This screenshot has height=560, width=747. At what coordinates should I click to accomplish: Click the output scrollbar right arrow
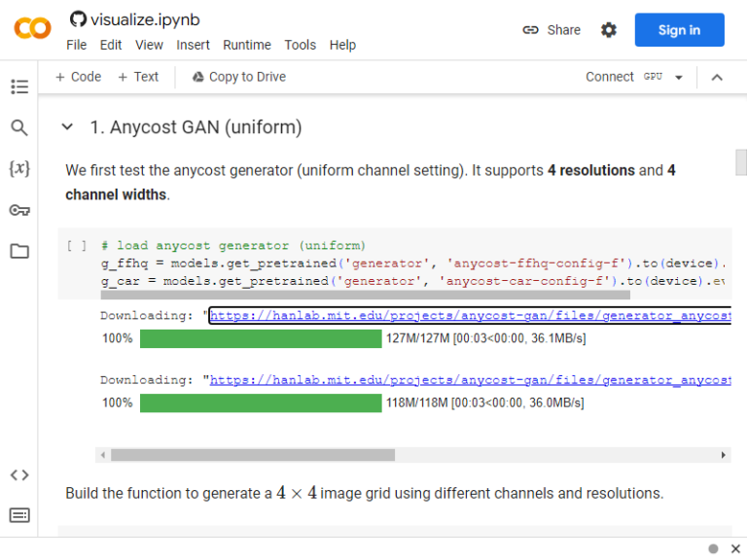click(x=724, y=455)
